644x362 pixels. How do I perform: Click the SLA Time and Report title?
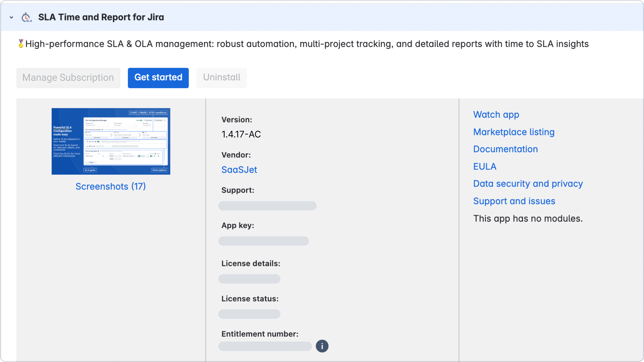pyautogui.click(x=101, y=17)
